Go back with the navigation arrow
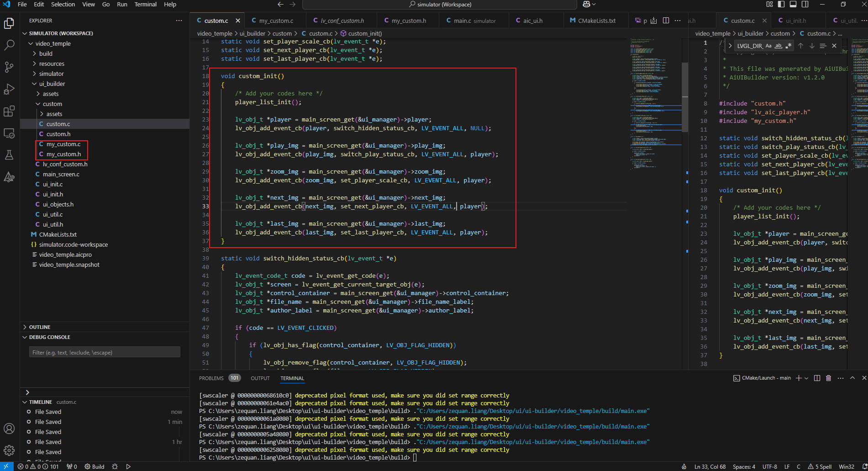The image size is (868, 471). pos(280,4)
